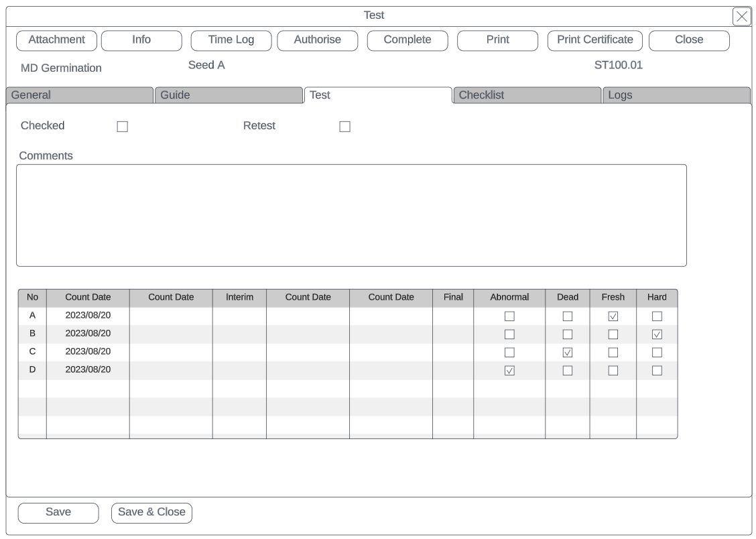Uncheck Fresh checkbox in row A

pos(613,316)
